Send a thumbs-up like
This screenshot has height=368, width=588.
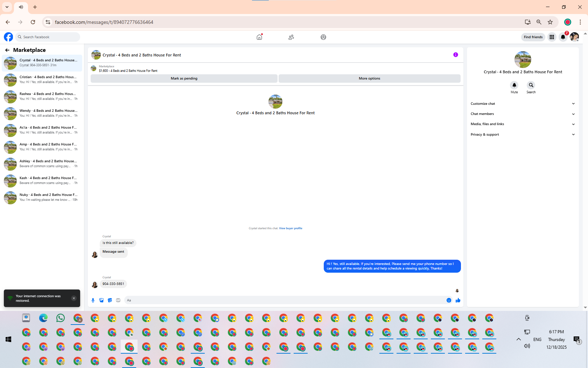tap(458, 300)
